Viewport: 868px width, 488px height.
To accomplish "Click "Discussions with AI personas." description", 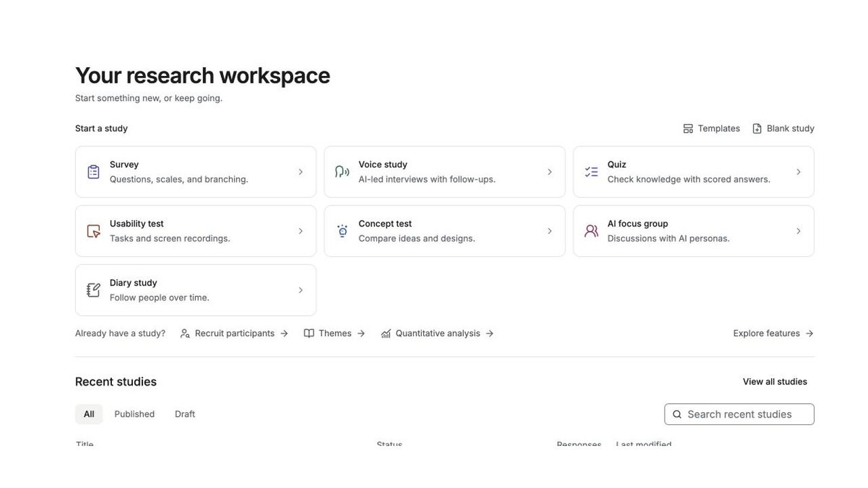I will tap(669, 239).
